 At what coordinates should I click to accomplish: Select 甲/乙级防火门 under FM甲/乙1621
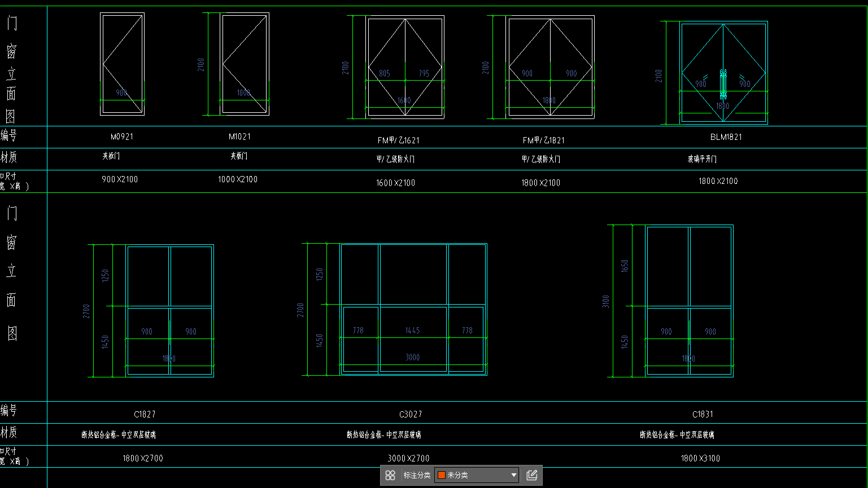396,159
